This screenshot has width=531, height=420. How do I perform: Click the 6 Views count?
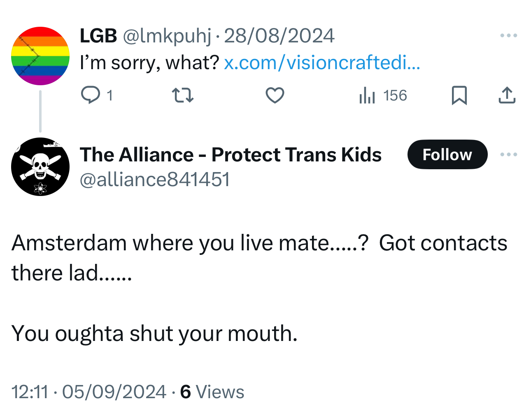click(x=212, y=392)
